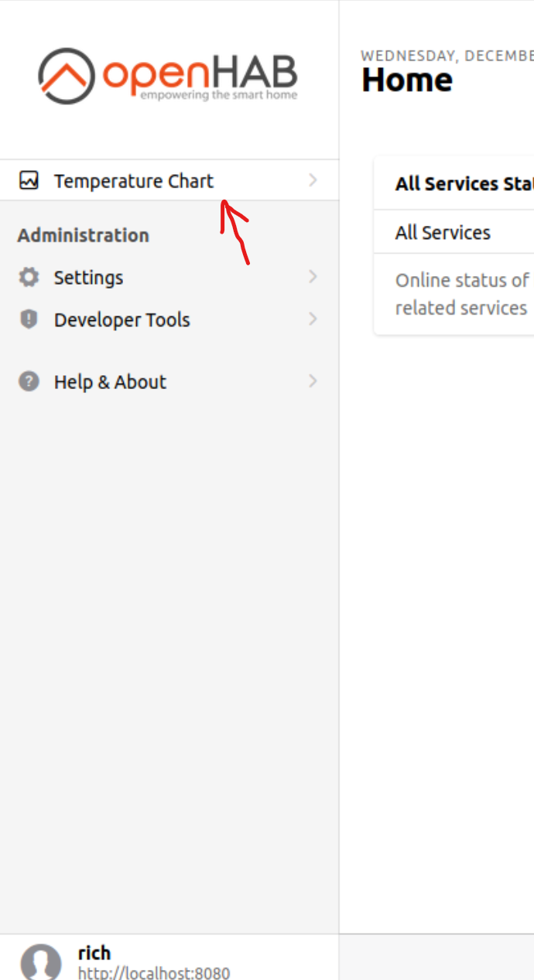Screen dimensions: 534x980
Task: Click the Temperature Chart page icon
Action: click(29, 180)
